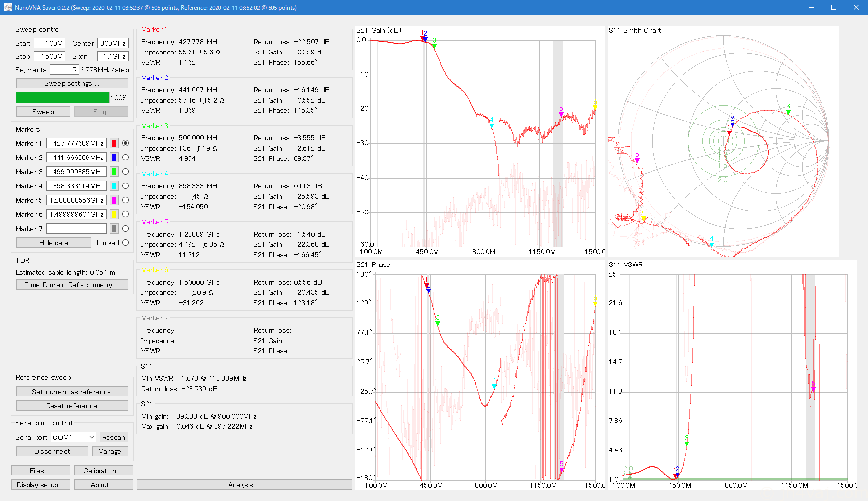The width and height of the screenshot is (868, 501).
Task: Click marker 3 on S11 VSWR chart
Action: (x=686, y=444)
